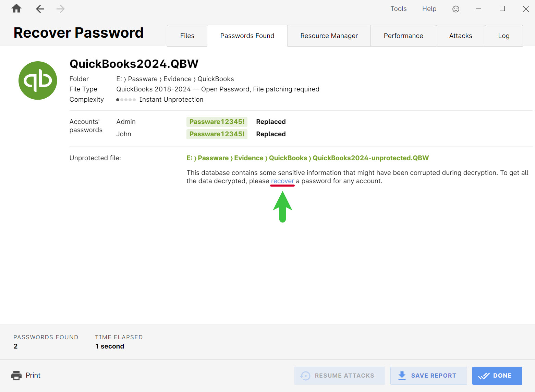
Task: Click the circular arrow icon on Resume Attacks
Action: coord(305,376)
